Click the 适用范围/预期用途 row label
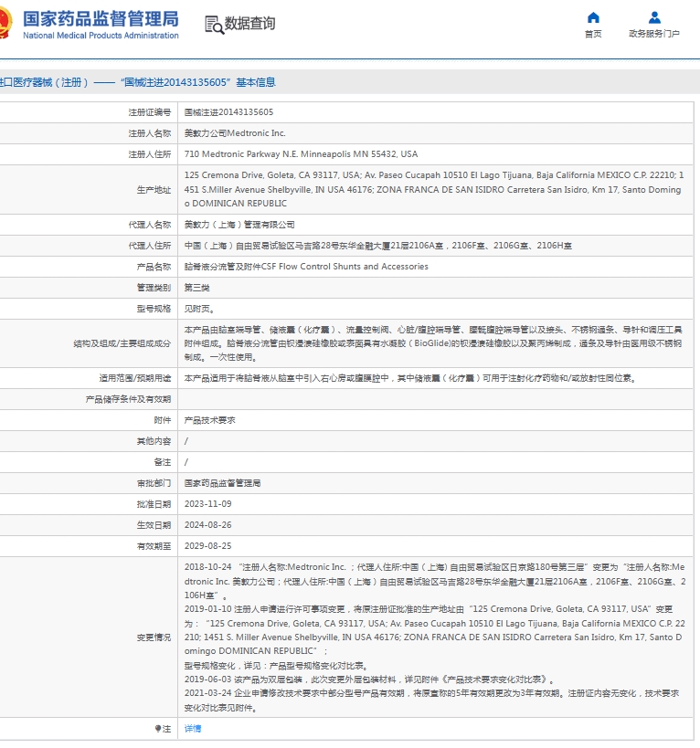This screenshot has width=700, height=748. click(x=135, y=378)
